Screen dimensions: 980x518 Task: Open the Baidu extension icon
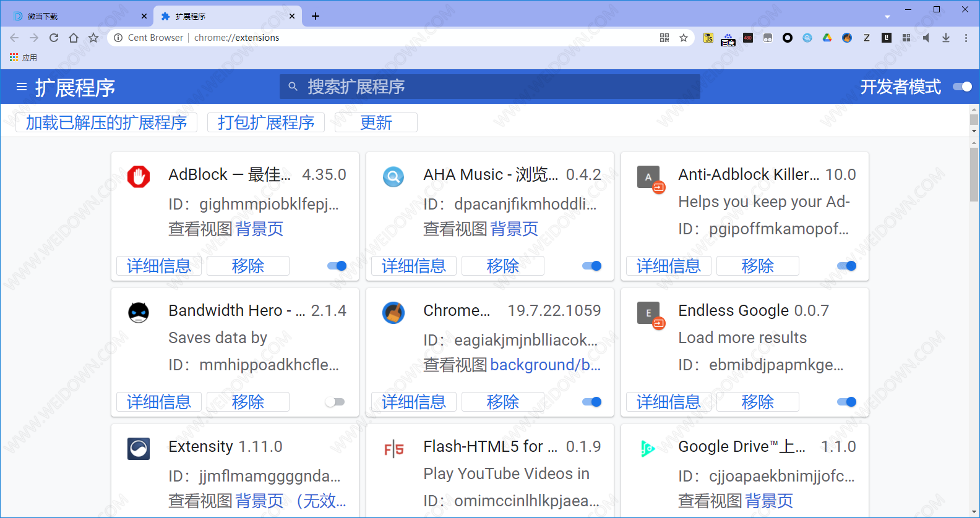(728, 39)
